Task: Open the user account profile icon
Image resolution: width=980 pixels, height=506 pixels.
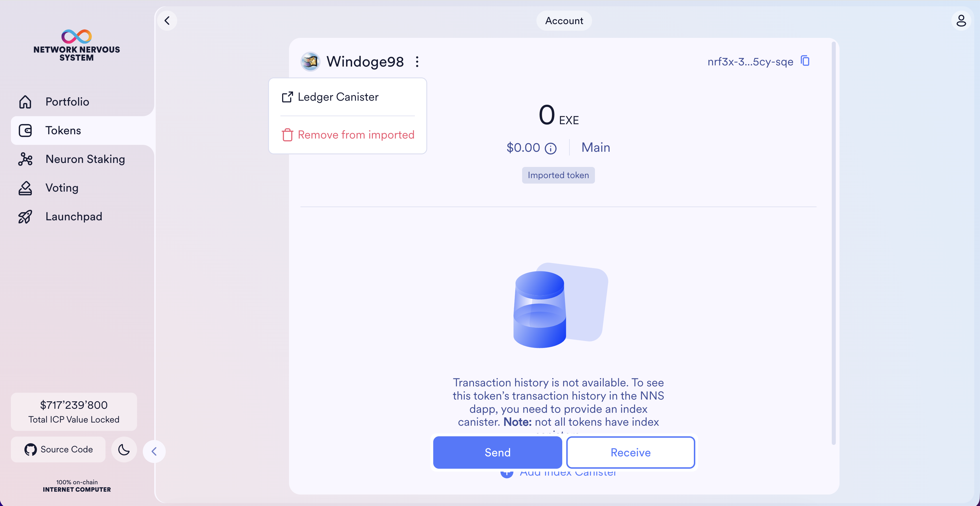Action: click(x=961, y=21)
